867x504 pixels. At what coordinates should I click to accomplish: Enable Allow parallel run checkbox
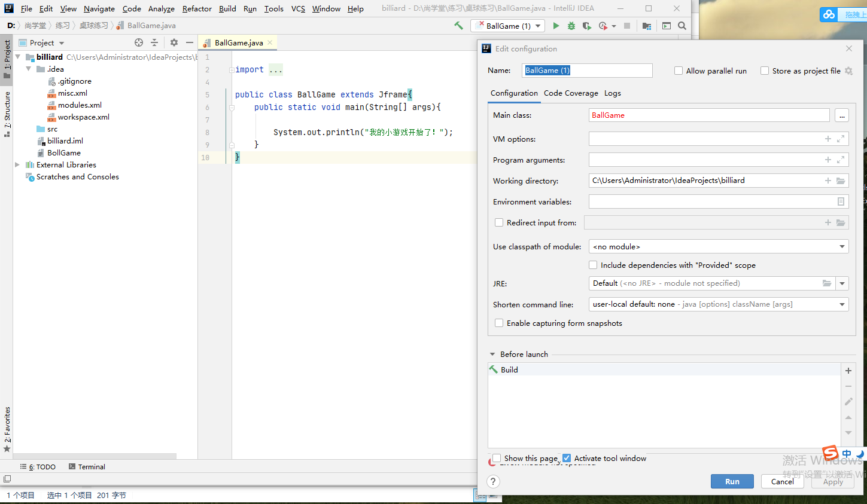pos(679,71)
